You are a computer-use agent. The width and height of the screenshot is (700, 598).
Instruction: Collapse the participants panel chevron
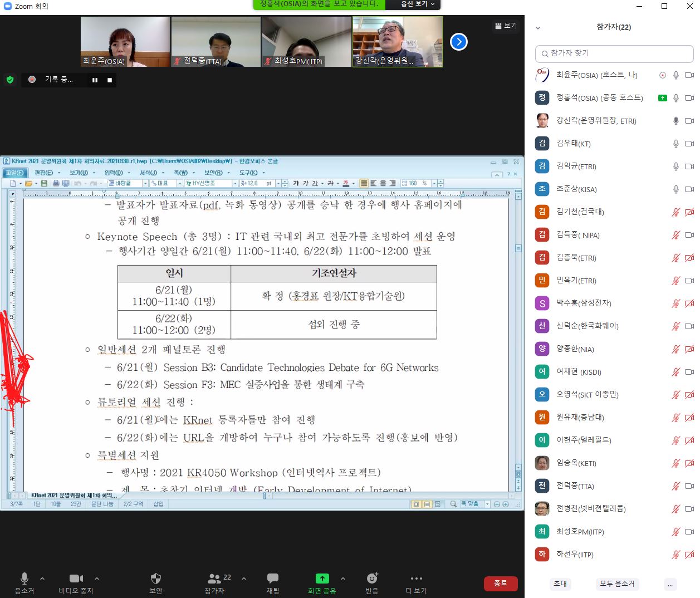[x=538, y=27]
